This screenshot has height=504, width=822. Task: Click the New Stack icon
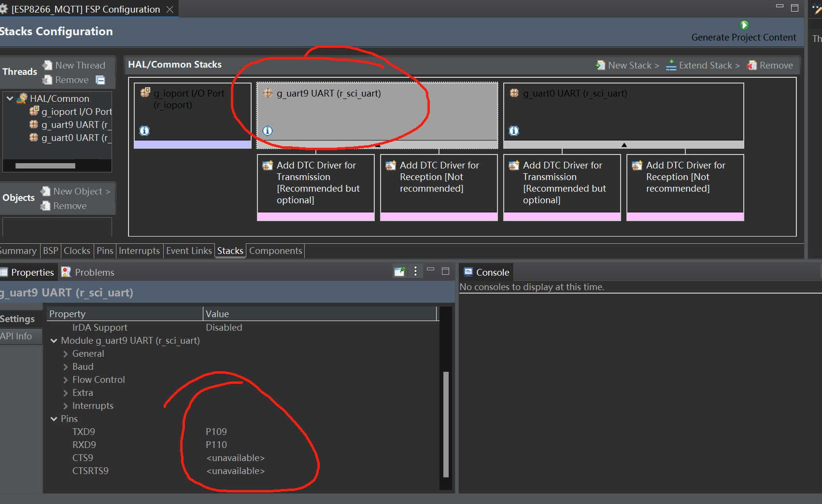[600, 65]
